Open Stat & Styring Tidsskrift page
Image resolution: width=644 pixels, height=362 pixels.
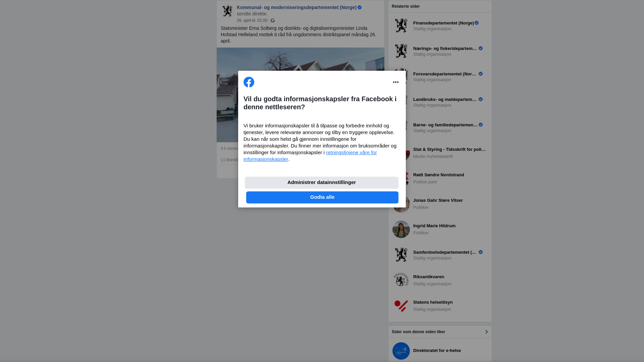(449, 149)
